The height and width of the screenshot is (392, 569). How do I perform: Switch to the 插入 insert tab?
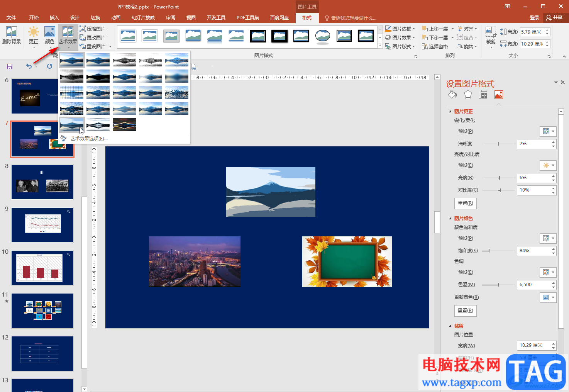point(54,18)
